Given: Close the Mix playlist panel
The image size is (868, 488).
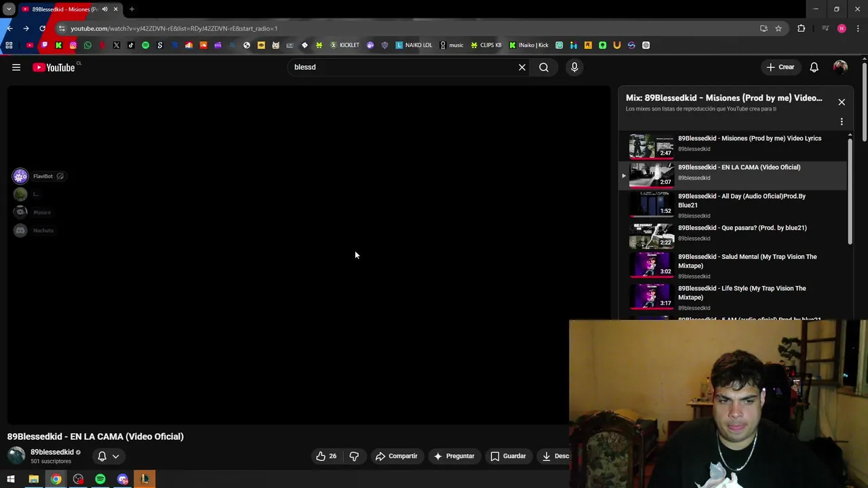Looking at the screenshot, I should [842, 102].
